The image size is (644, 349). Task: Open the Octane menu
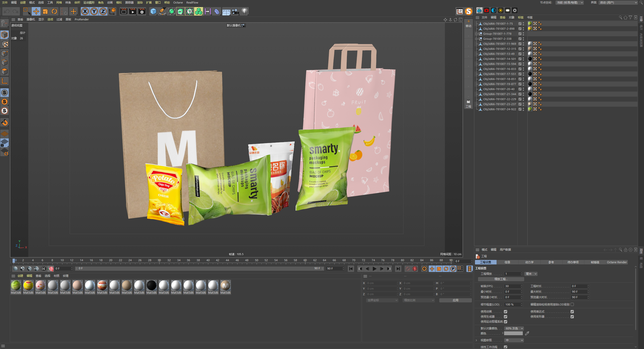click(178, 3)
